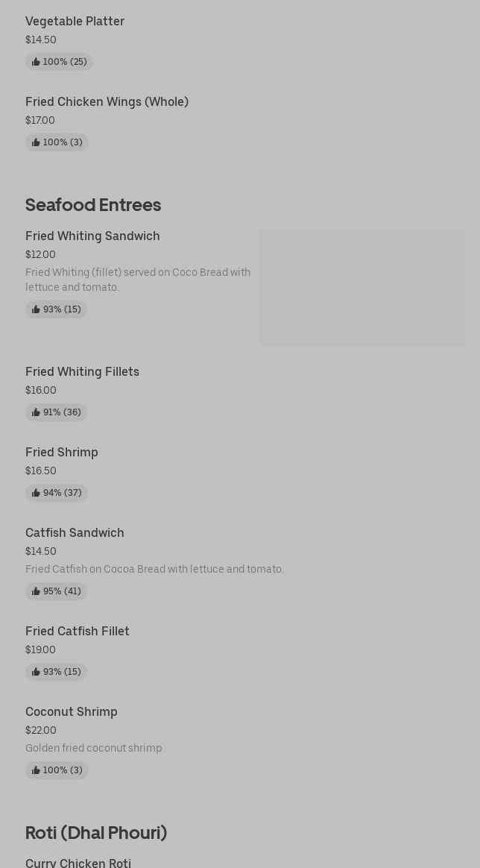Select Fried Chicken Wings (Whole) item
Image resolution: width=480 pixels, height=868 pixels.
(x=107, y=102)
